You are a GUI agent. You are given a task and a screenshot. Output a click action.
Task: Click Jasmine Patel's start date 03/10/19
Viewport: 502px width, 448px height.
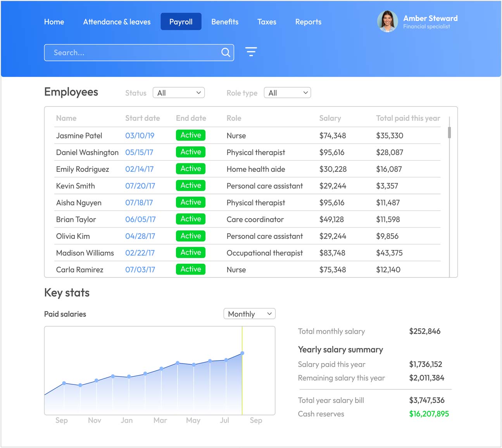(140, 136)
